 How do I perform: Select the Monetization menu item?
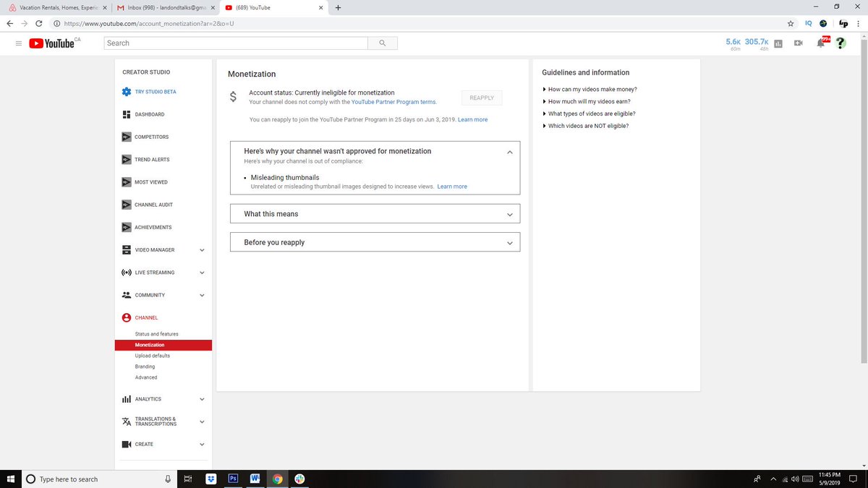point(163,345)
